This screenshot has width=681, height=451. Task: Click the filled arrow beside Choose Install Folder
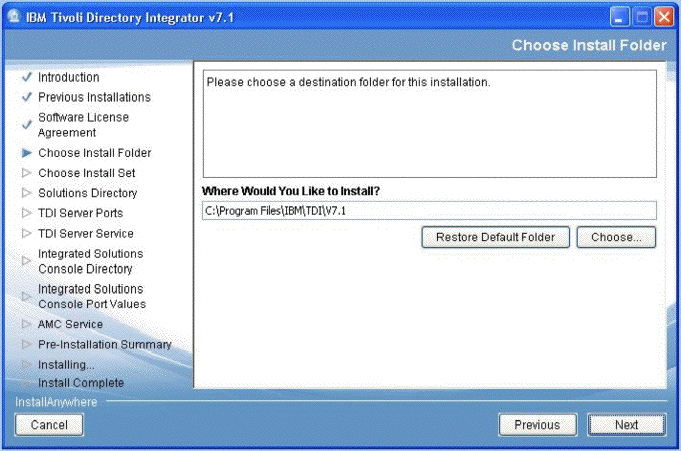26,153
